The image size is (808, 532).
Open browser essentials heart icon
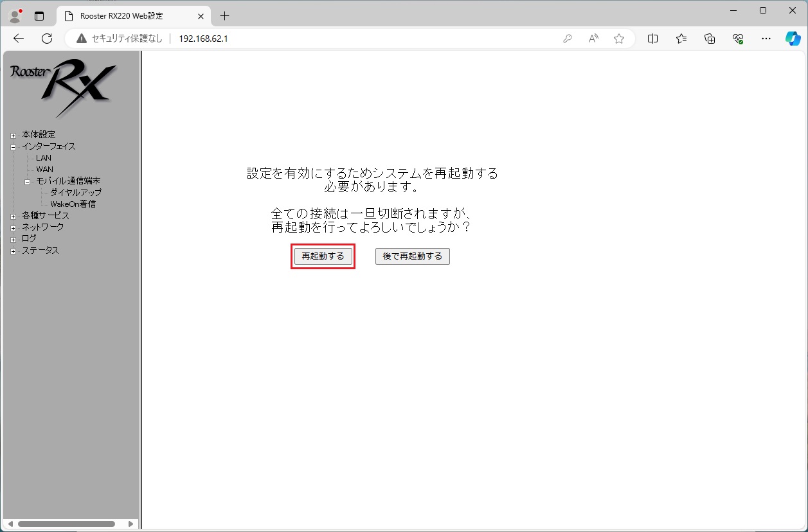point(738,39)
